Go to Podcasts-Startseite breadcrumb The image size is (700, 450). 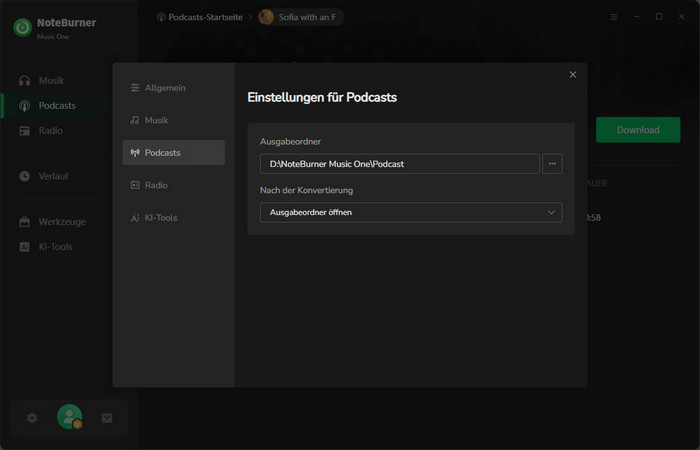[x=200, y=17]
